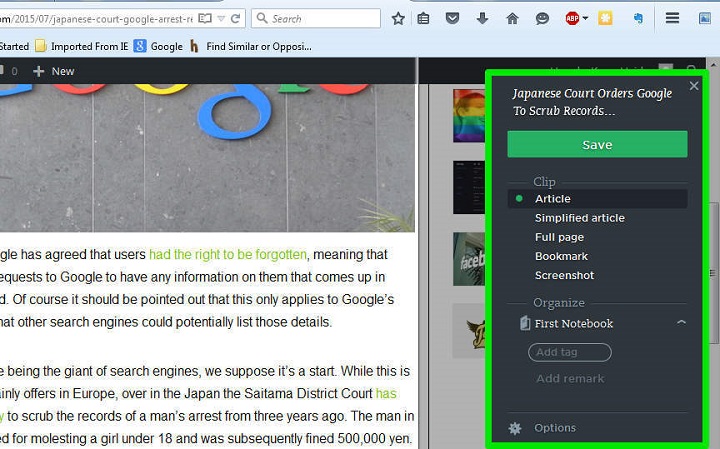The height and width of the screenshot is (449, 720).
Task: Open the Imported From IE bookmarks folder
Action: coord(82,46)
